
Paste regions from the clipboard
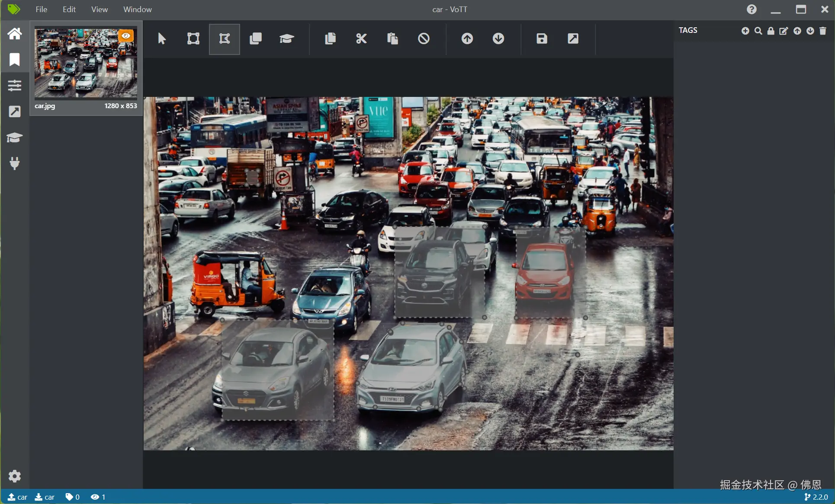click(392, 39)
